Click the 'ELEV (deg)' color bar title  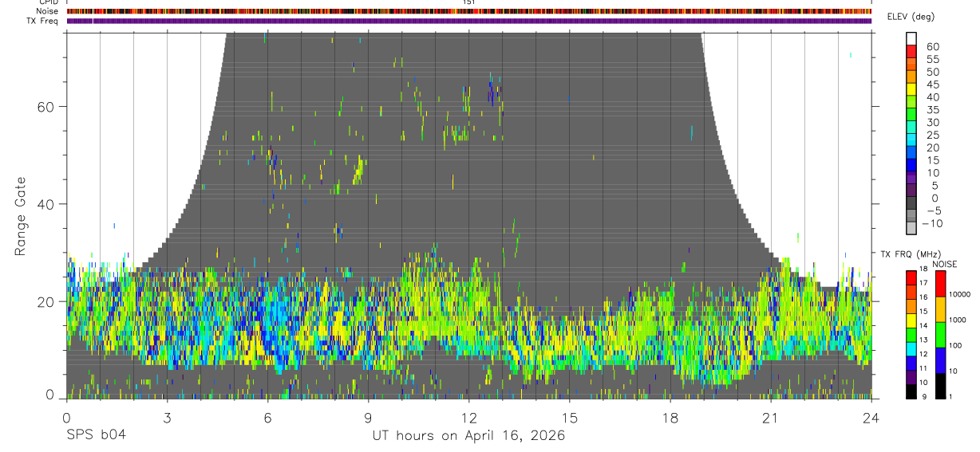[x=911, y=17]
